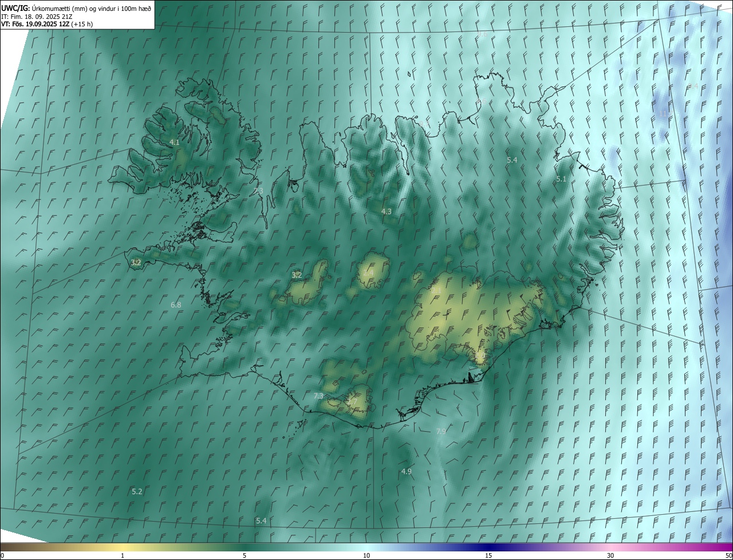Click the 4.9 value south of Iceland
The height and width of the screenshot is (560, 733).
click(x=407, y=472)
